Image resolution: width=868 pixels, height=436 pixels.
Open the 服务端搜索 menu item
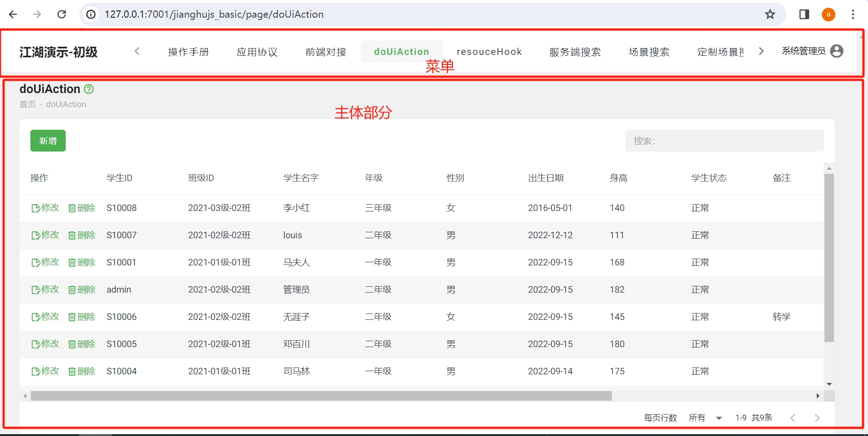574,52
